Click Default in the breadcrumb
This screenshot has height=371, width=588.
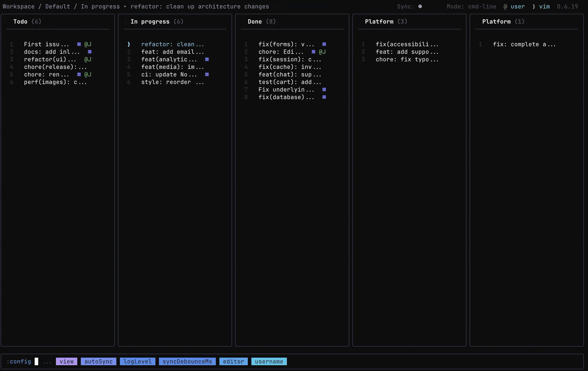pos(58,7)
